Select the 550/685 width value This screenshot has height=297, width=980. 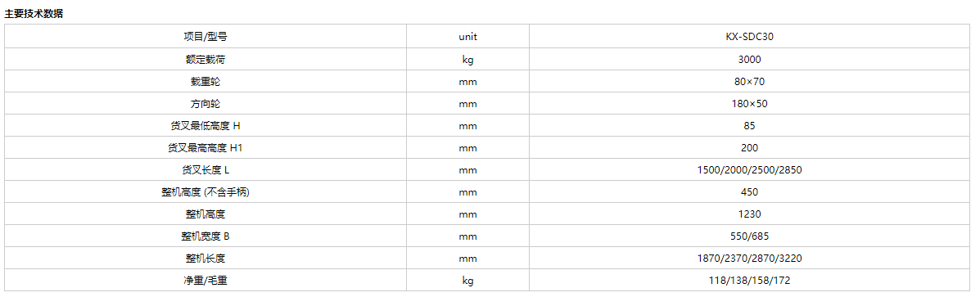(x=750, y=236)
